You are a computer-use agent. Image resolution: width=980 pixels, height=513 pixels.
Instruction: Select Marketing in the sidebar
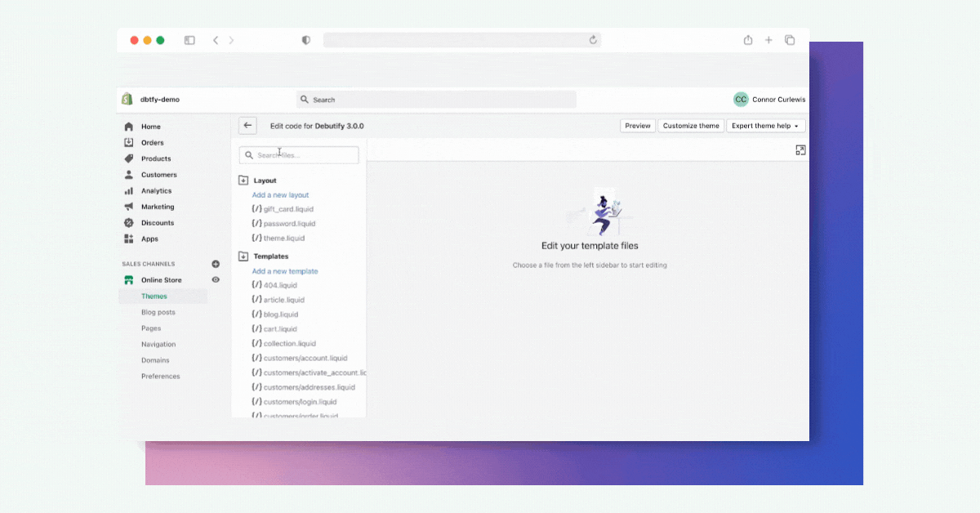click(x=158, y=207)
